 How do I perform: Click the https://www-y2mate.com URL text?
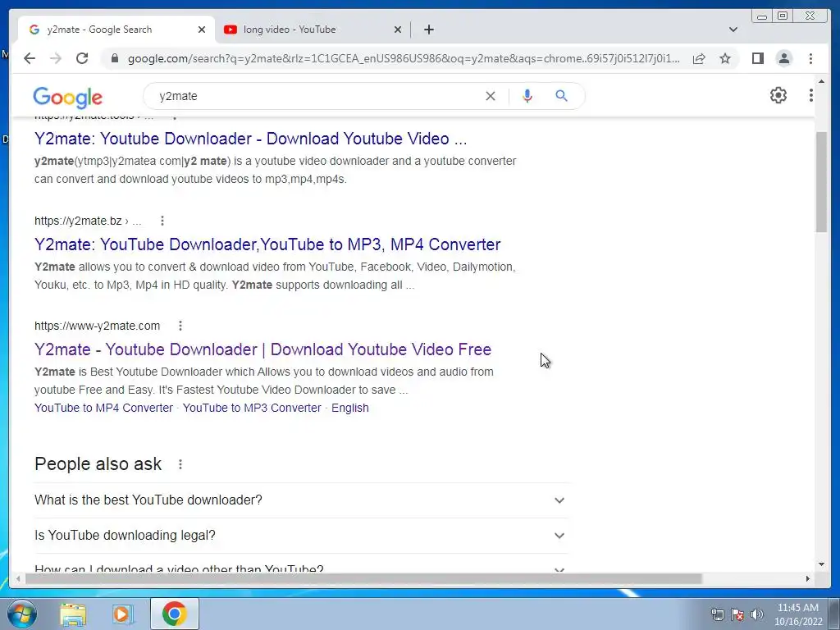(97, 326)
